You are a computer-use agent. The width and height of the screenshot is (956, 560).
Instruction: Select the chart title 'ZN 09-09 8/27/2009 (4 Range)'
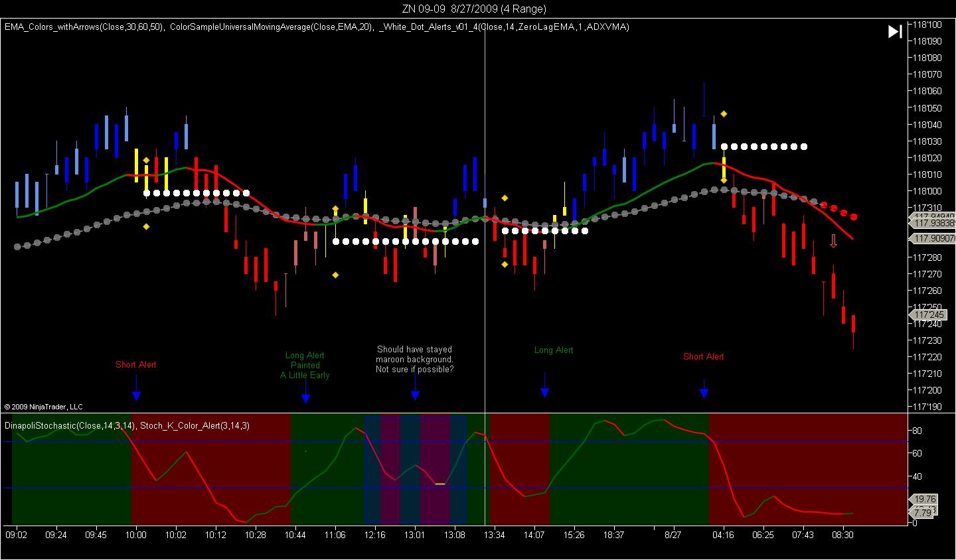(x=474, y=9)
